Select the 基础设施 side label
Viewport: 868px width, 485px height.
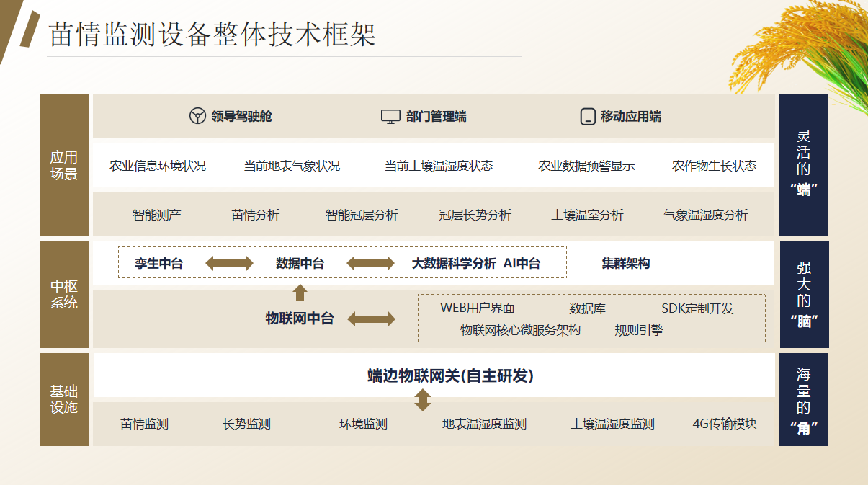coord(64,399)
